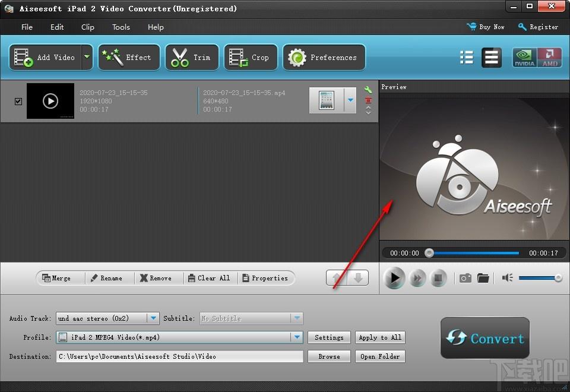Click Apply to All button
This screenshot has width=570, height=392.
[380, 337]
